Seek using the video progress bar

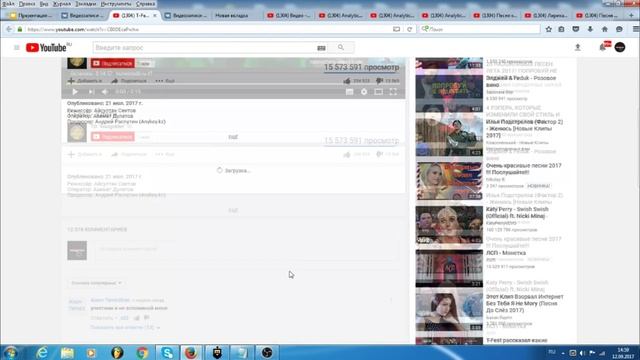click(x=233, y=85)
